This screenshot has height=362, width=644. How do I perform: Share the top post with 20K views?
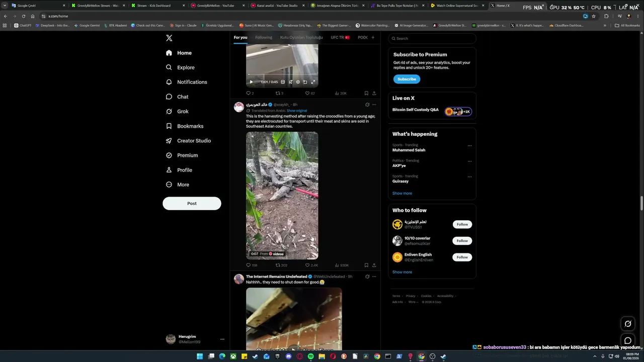(374, 93)
